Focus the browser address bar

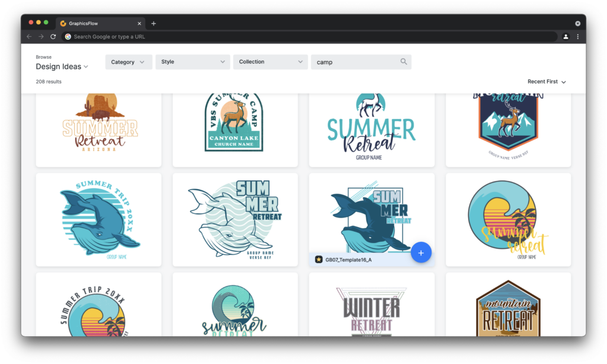pos(309,36)
